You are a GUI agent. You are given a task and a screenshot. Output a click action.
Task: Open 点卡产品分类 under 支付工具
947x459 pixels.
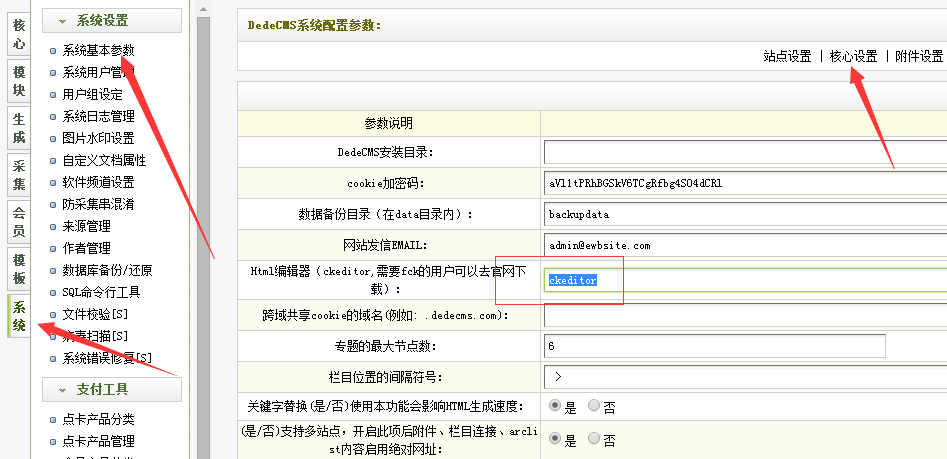(x=98, y=419)
